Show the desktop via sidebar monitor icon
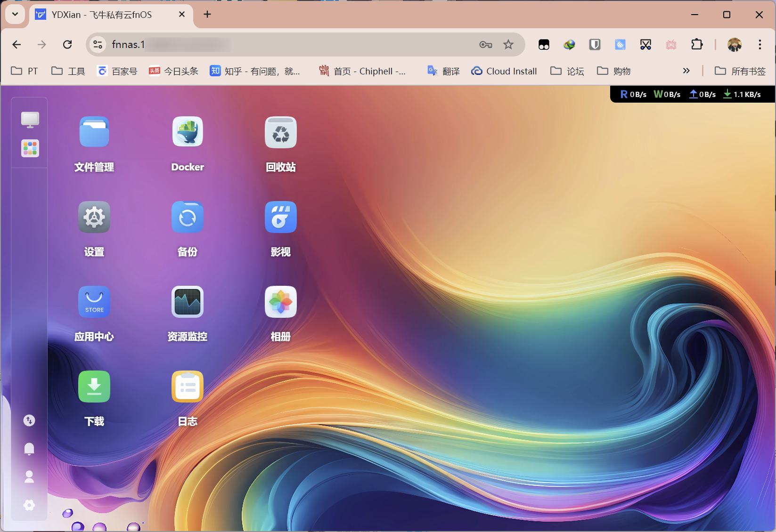 click(30, 120)
